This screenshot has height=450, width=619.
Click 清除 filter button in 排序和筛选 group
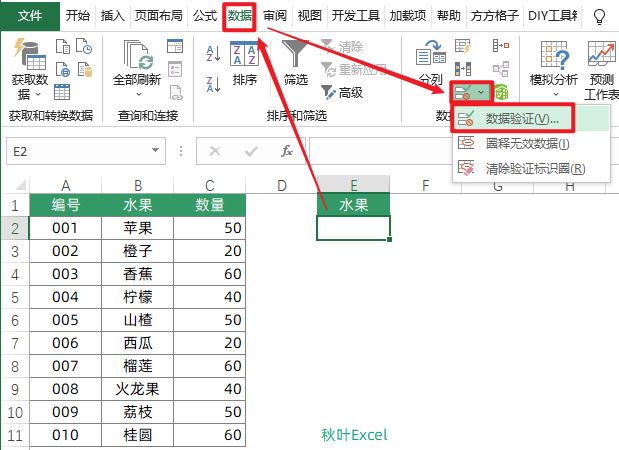342,47
